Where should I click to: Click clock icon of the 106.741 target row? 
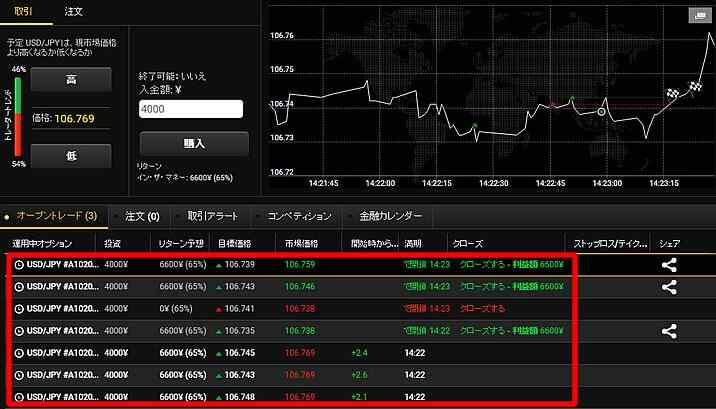[19, 309]
